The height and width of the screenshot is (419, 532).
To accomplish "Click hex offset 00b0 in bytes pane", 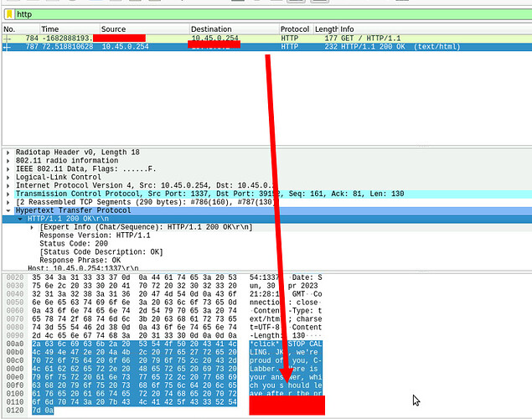I will [15, 352].
